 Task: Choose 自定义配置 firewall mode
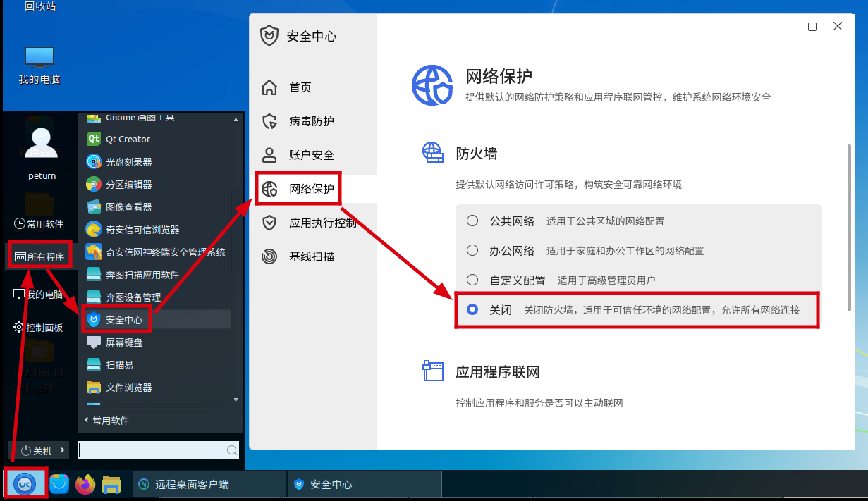click(x=472, y=280)
